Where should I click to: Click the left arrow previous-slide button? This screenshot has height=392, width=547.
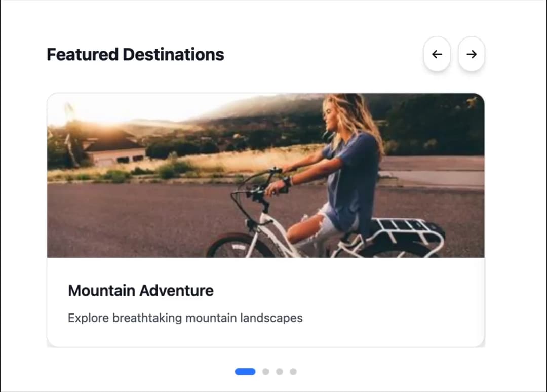coord(437,54)
